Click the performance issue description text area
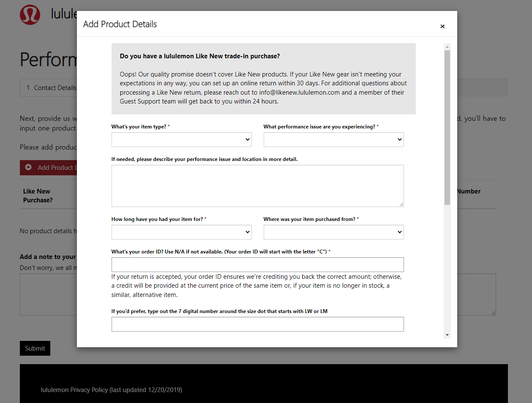The image size is (532, 403). [x=258, y=186]
